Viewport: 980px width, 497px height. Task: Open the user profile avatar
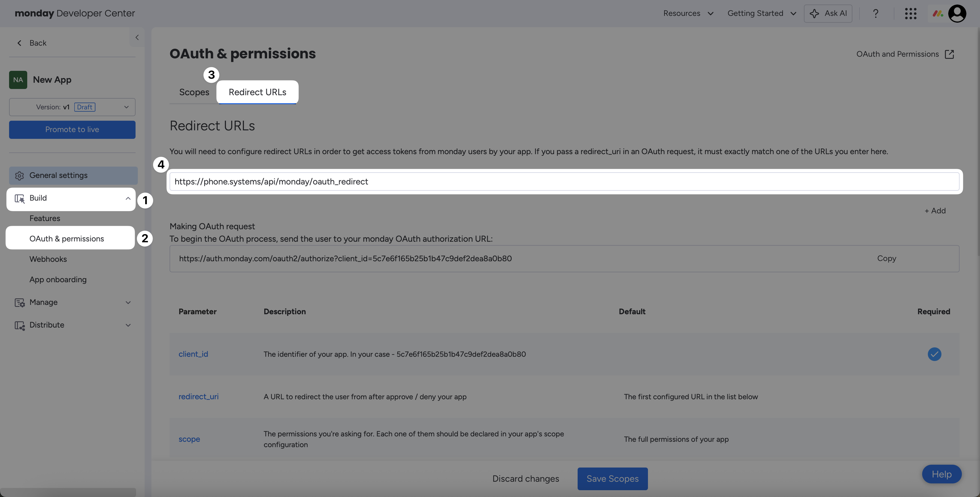pyautogui.click(x=957, y=14)
